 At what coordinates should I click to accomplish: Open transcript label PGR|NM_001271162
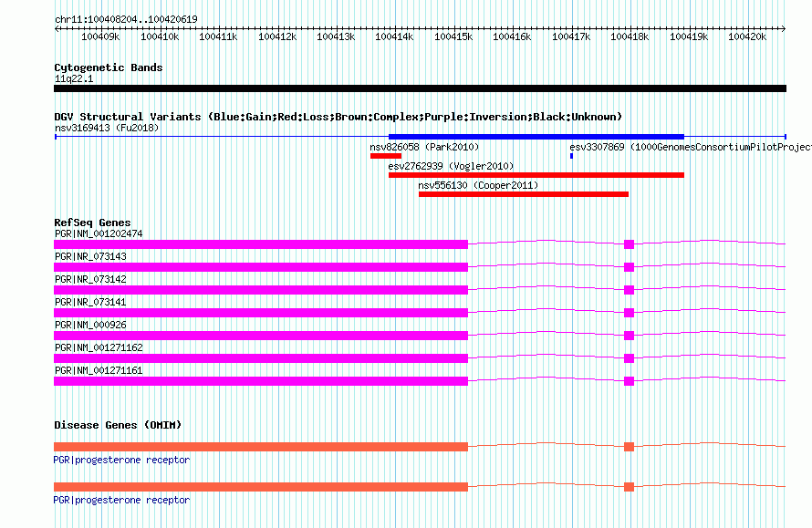click(99, 347)
